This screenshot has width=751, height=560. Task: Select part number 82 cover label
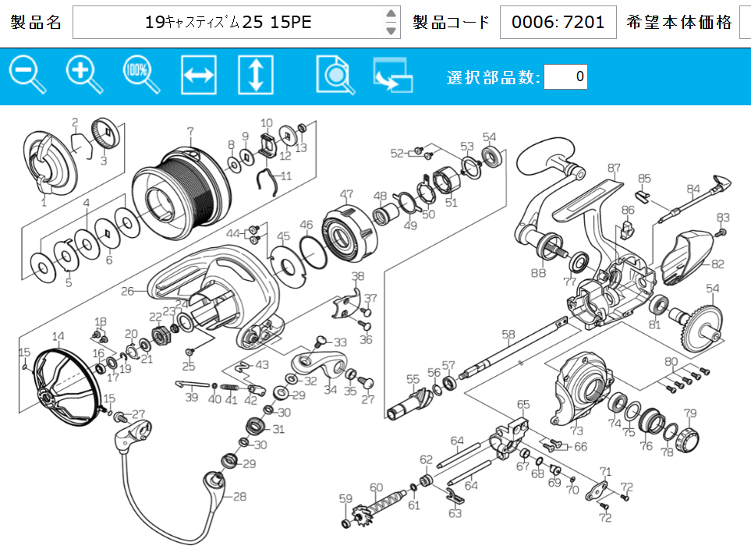[717, 264]
